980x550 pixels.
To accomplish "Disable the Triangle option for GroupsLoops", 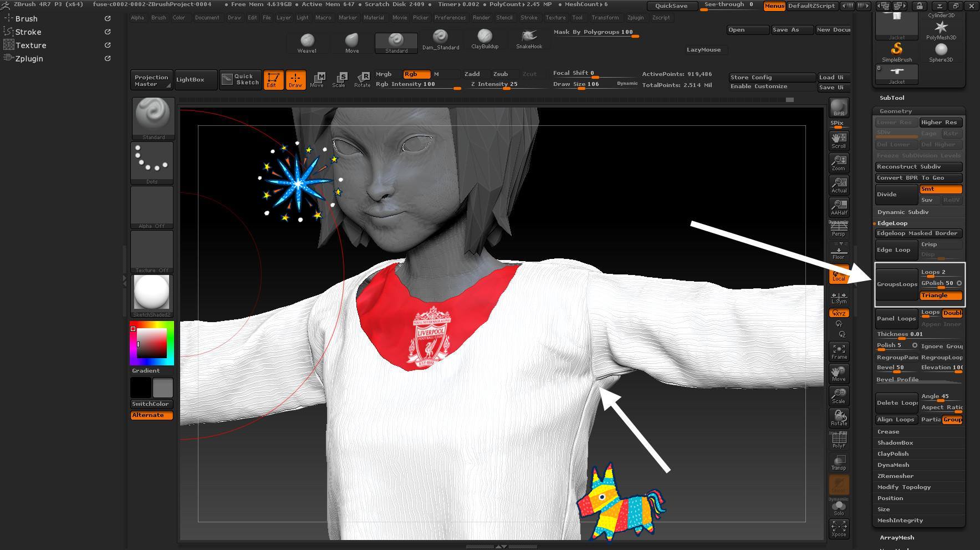I will coord(940,296).
